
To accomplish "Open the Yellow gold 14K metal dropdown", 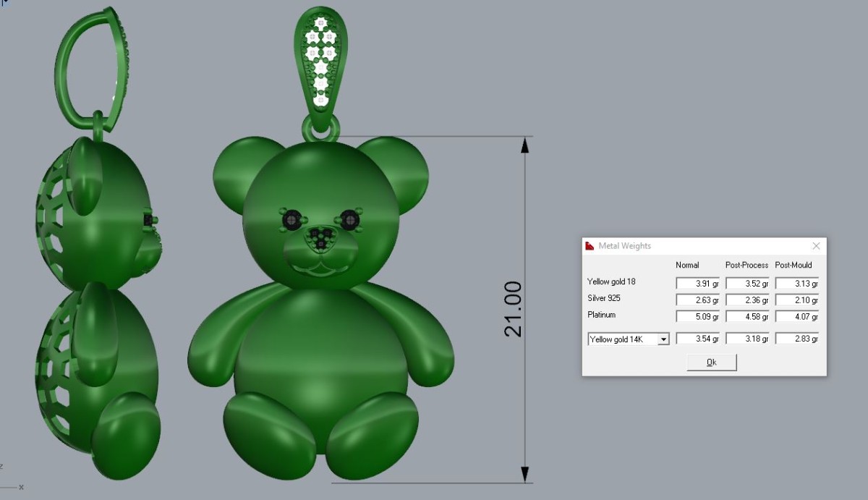I will 663,339.
